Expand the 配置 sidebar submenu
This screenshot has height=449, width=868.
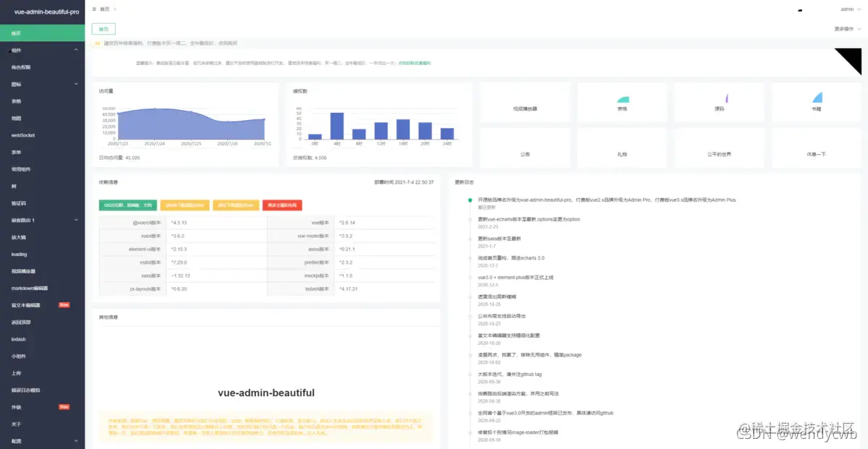click(x=42, y=440)
